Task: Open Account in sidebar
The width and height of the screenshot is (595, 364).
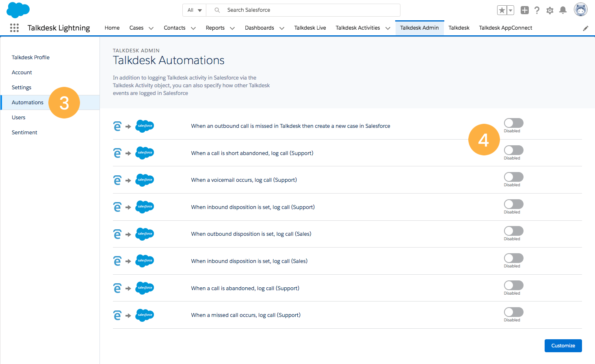Action: pos(22,72)
